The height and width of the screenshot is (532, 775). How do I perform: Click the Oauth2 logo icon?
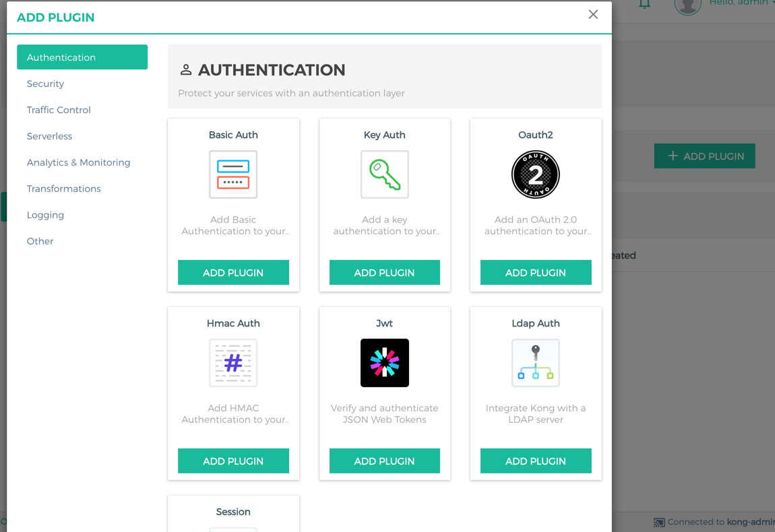tap(536, 174)
